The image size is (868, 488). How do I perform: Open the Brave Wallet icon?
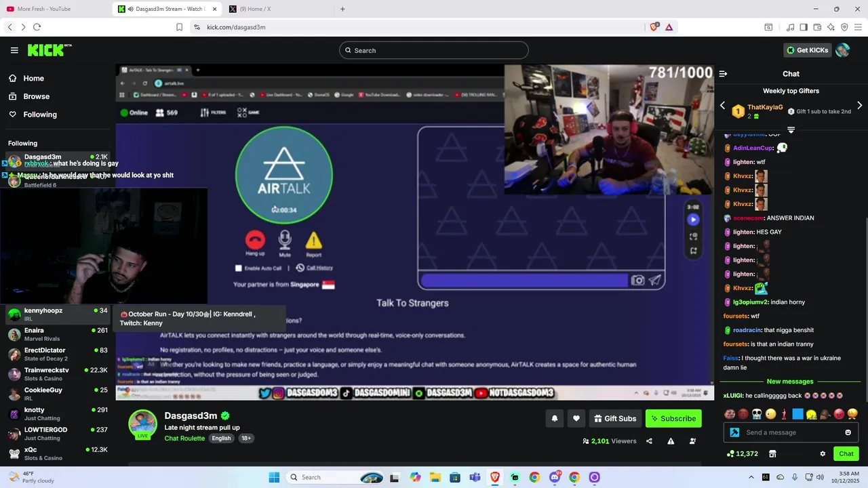817,27
